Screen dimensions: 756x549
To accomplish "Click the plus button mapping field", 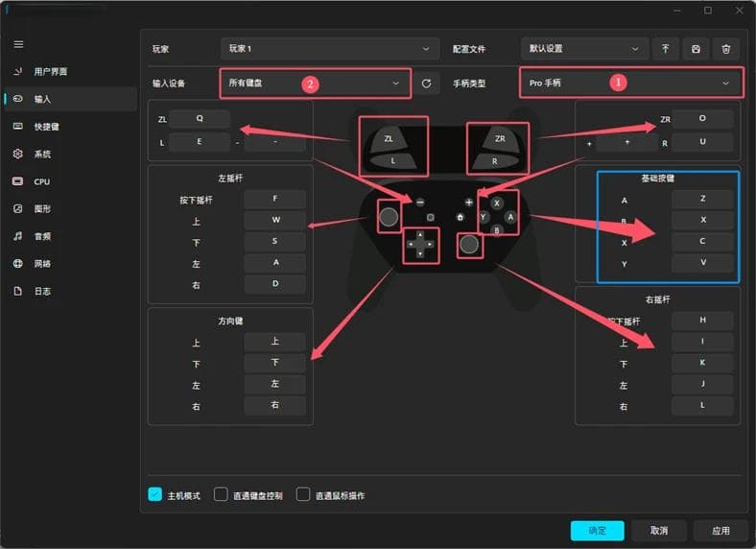I will tap(626, 142).
